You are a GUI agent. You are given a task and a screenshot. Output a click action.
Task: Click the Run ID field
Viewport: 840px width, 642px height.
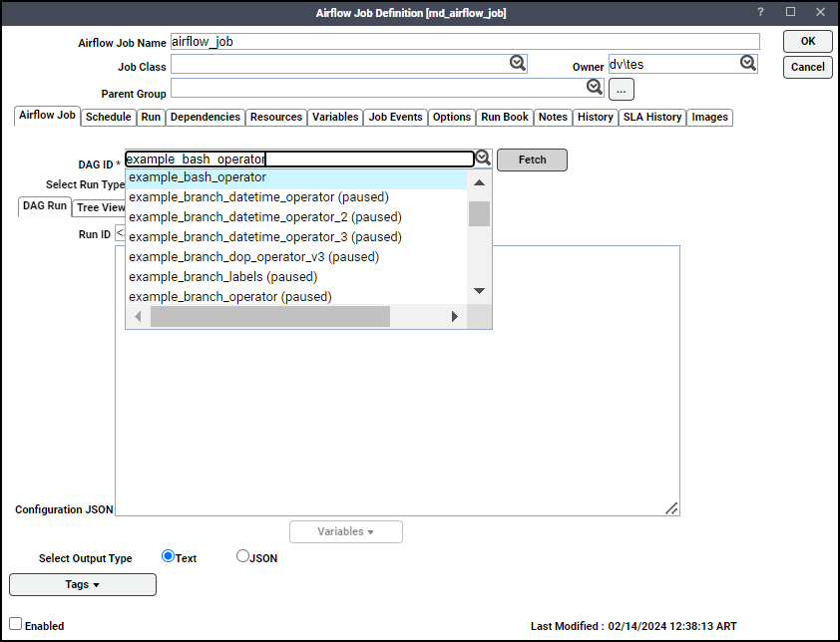120,234
